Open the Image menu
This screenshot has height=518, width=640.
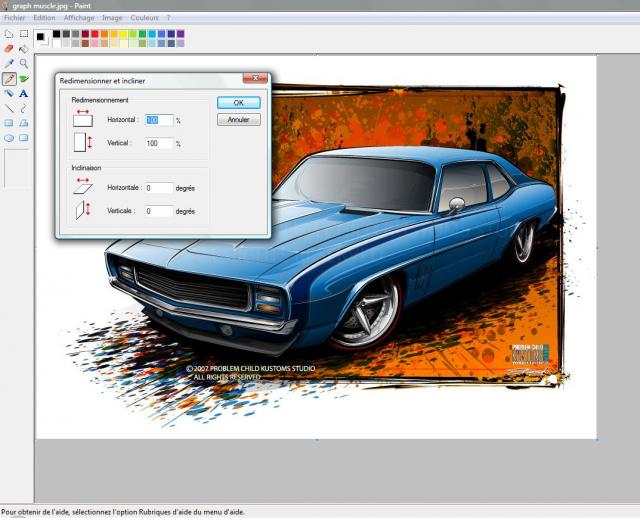[112, 18]
